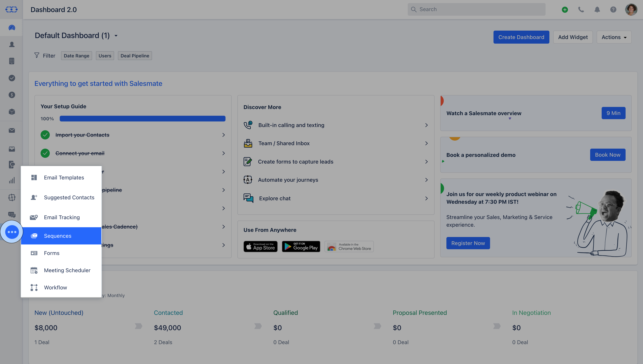Open the Deal Pipeline filter
Viewport: 643px width, 364px height.
click(x=135, y=55)
